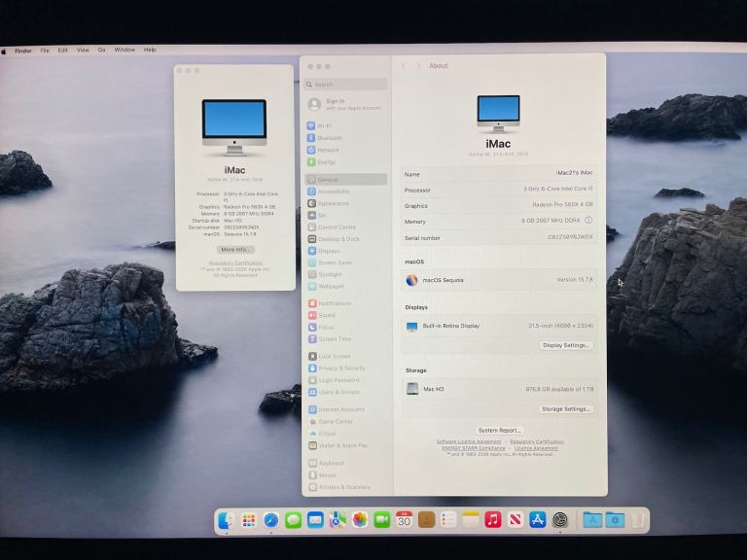Open Messages in the Dock
This screenshot has height=560, width=747.
[x=293, y=519]
